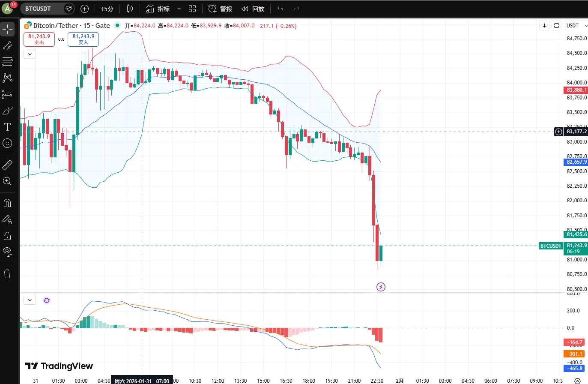Screen dimensions: 588x384
Task: Collapse the MACD pane legend chevron
Action: click(x=30, y=300)
